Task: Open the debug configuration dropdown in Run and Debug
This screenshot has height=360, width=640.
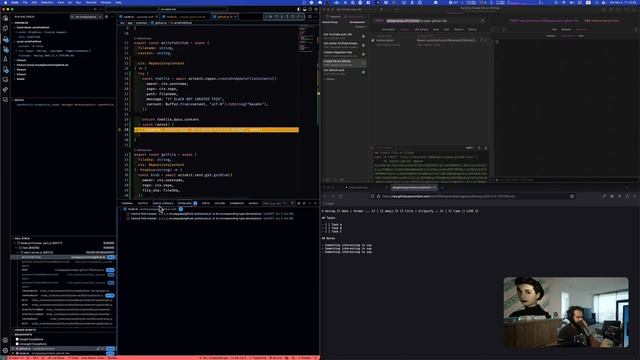Action: point(86,17)
